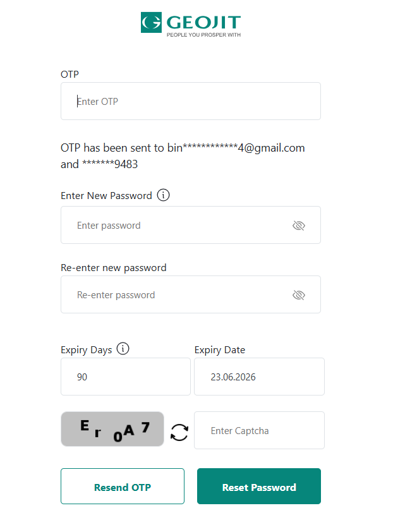Focus the Enter OTP input field
Image resolution: width=405 pixels, height=532 pixels.
(190, 101)
